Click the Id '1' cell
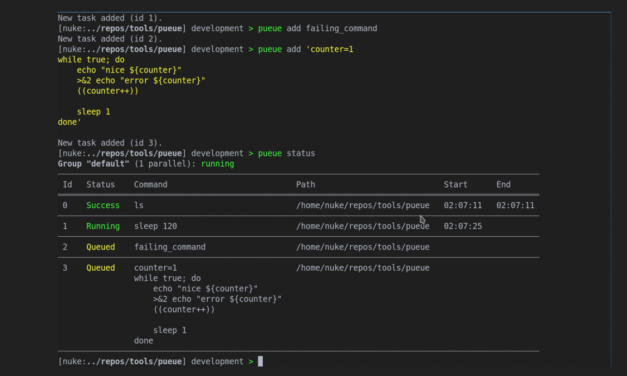 (65, 226)
